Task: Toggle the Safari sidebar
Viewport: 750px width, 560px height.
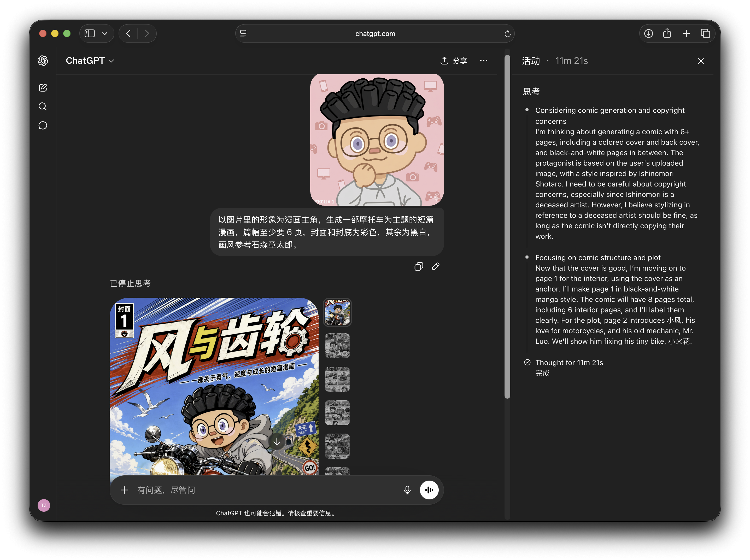Action: coord(90,33)
